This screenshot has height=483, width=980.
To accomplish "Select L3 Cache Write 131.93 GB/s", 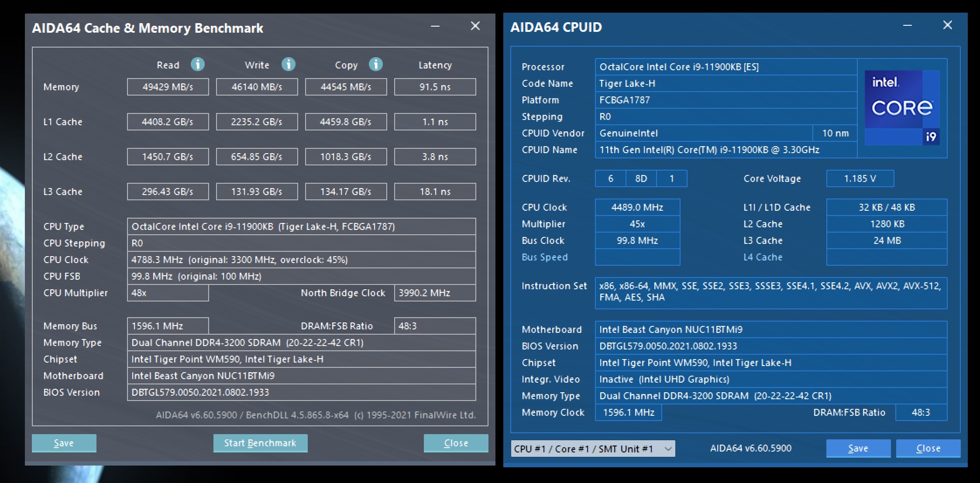I will tap(257, 192).
